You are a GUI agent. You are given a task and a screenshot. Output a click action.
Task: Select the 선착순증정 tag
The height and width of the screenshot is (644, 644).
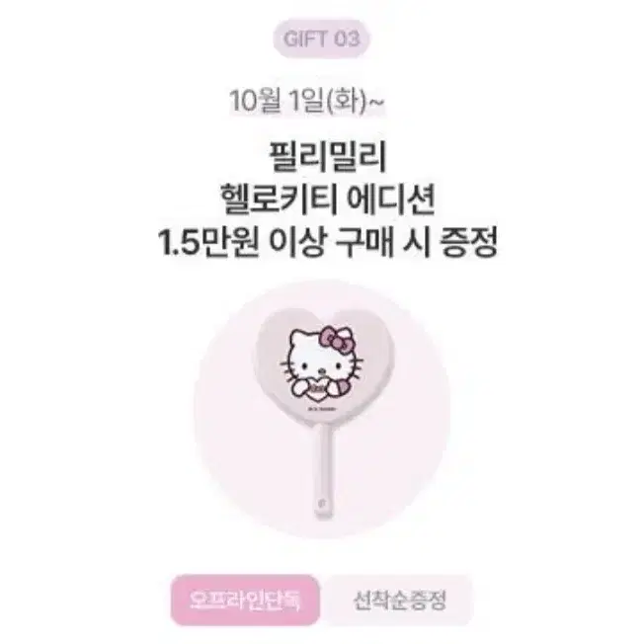tap(399, 600)
